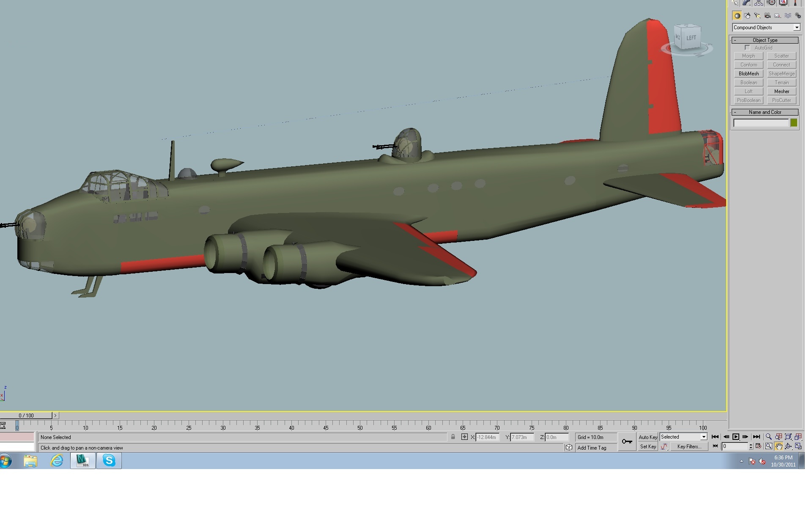This screenshot has height=508, width=812.
Task: Select the Geometry category sphere icon
Action: pyautogui.click(x=737, y=16)
